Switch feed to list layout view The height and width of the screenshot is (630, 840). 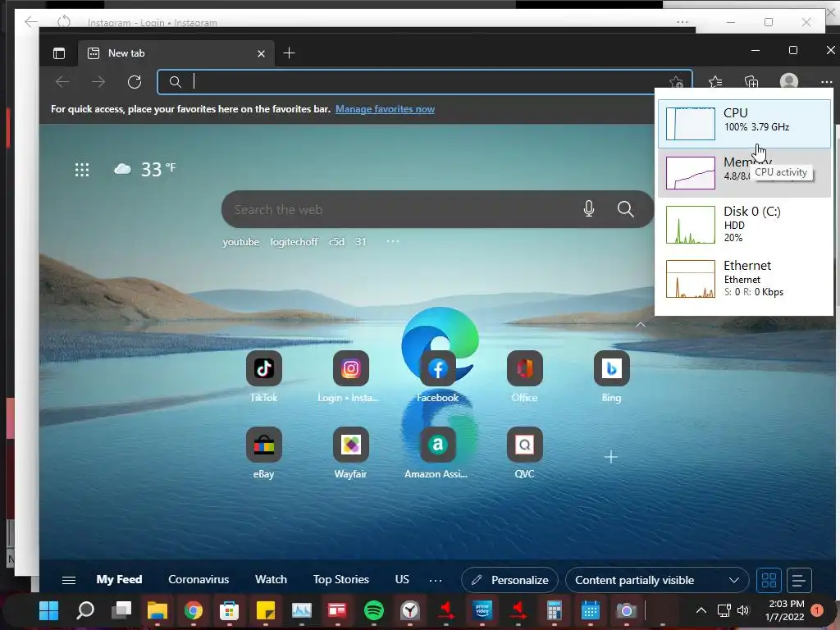(x=798, y=580)
